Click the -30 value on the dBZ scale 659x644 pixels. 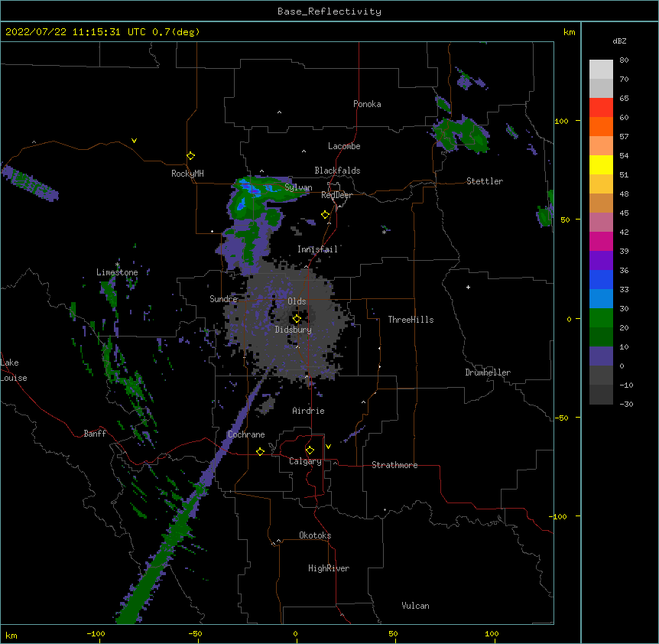[626, 404]
